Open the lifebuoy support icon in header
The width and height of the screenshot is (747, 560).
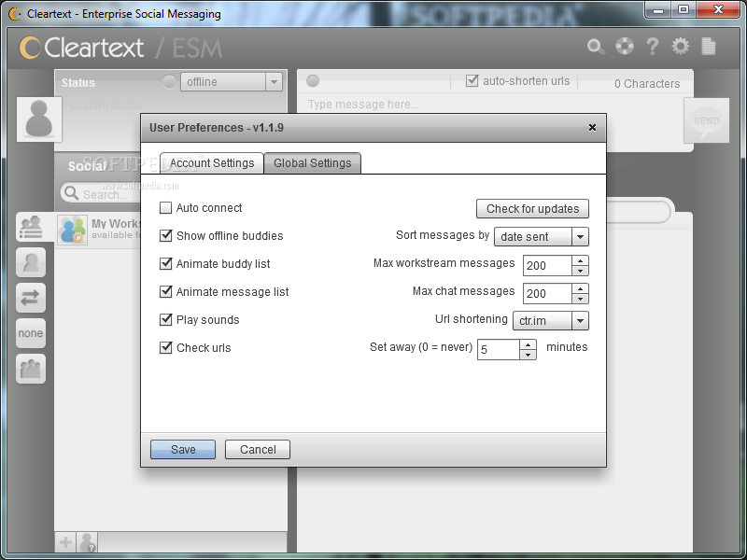tap(625, 46)
